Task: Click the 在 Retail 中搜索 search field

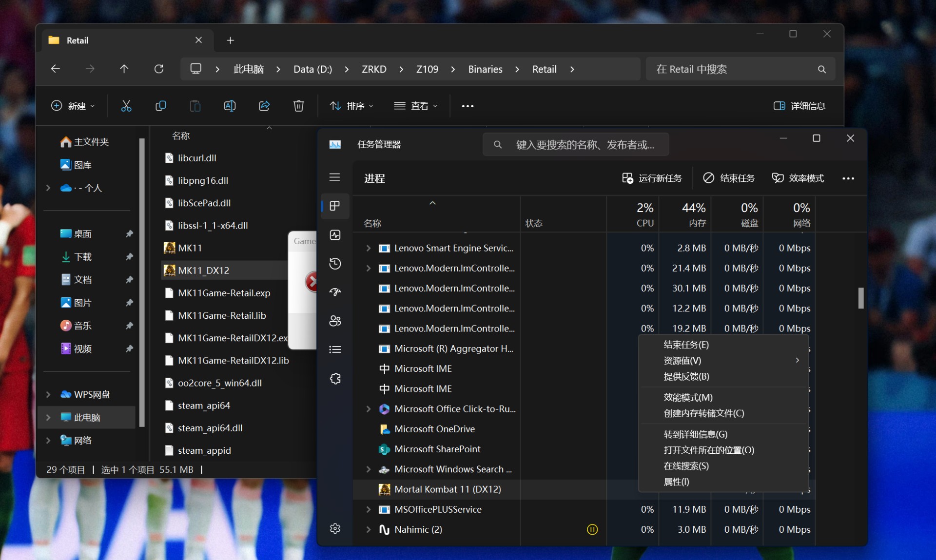Action: 741,69
